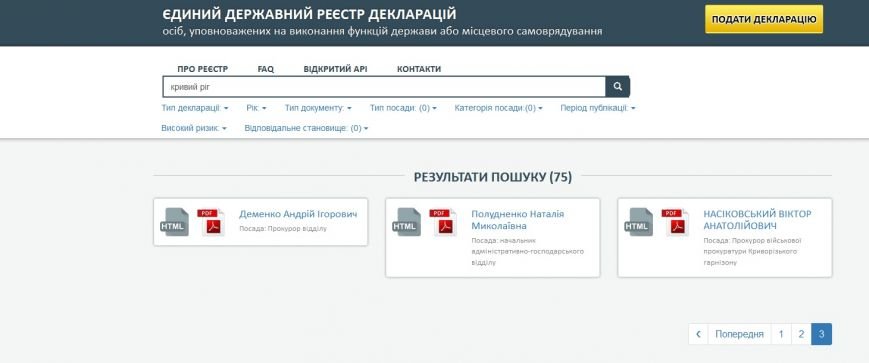Open the Тип посади (0) filter
The image size is (869, 363).
[x=403, y=108]
